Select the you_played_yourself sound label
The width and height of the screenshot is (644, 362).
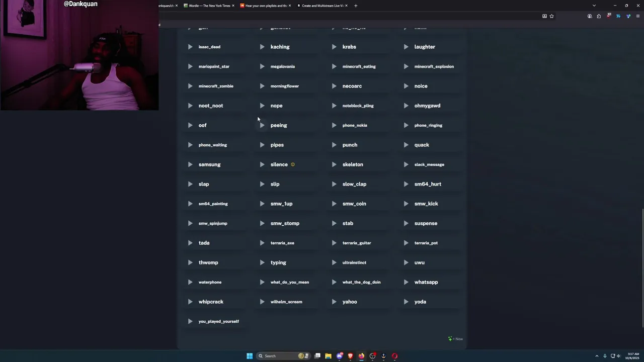coord(219,321)
